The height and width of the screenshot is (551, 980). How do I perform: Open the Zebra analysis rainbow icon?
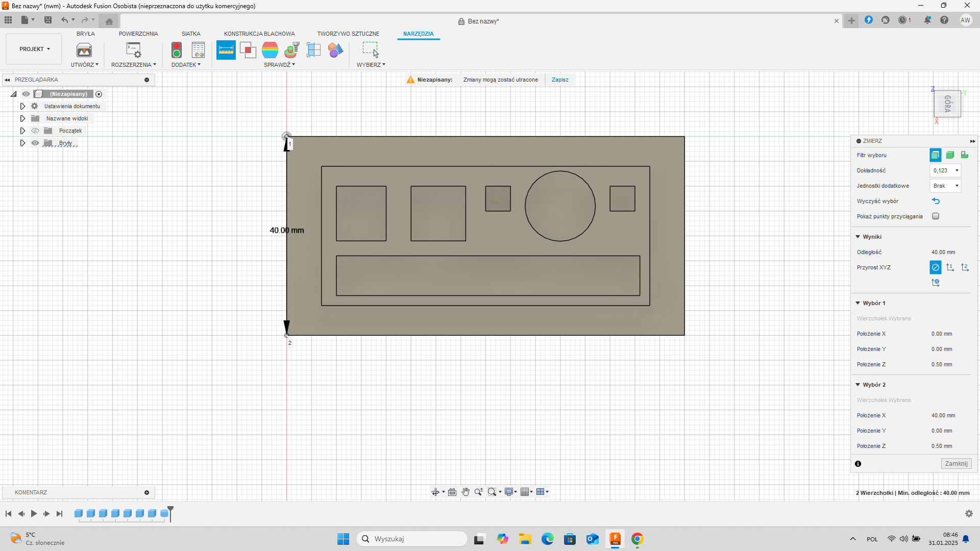coord(270,50)
